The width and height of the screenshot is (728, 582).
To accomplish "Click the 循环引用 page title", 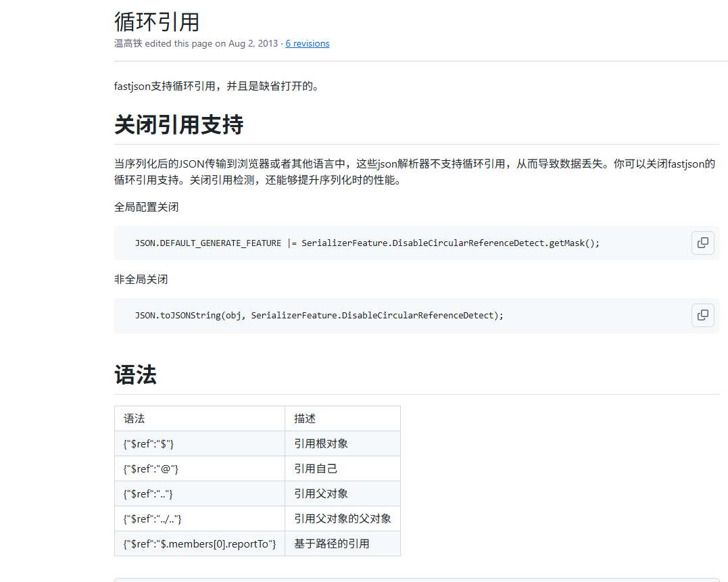I will (x=157, y=22).
